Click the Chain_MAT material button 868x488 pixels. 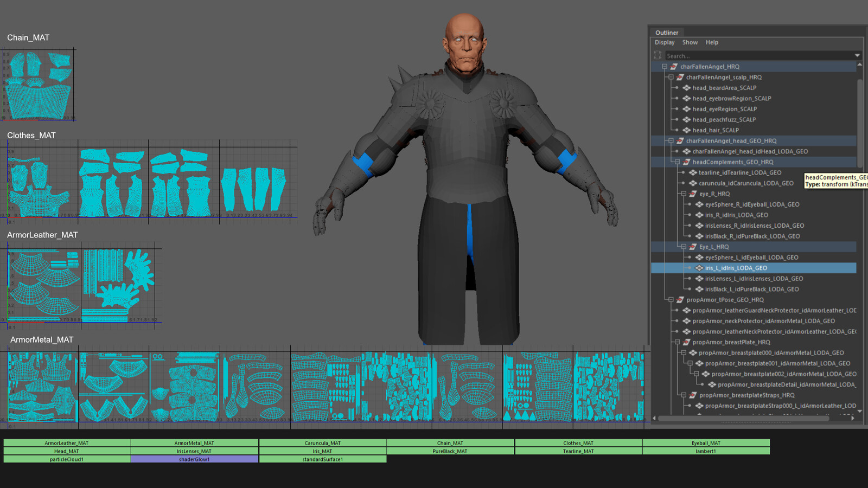click(450, 443)
